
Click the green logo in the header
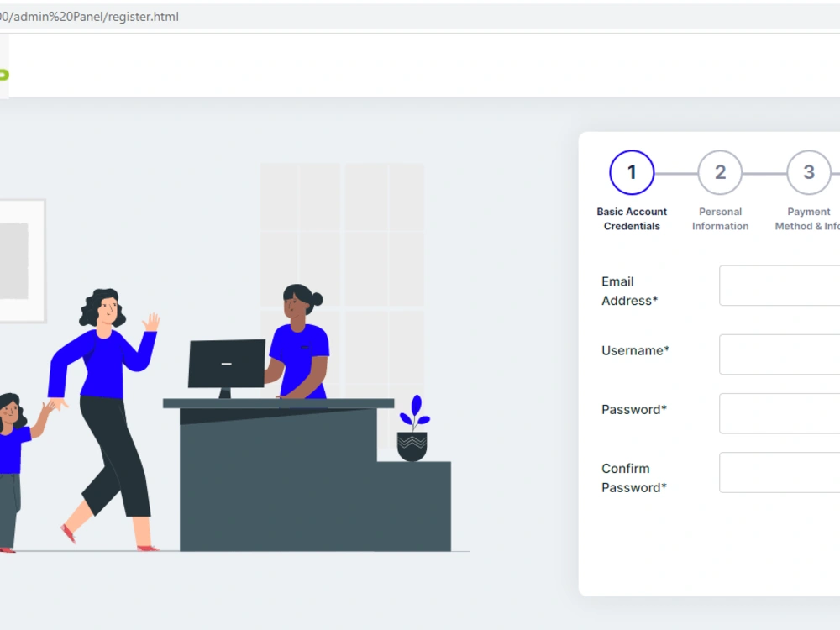point(4,75)
